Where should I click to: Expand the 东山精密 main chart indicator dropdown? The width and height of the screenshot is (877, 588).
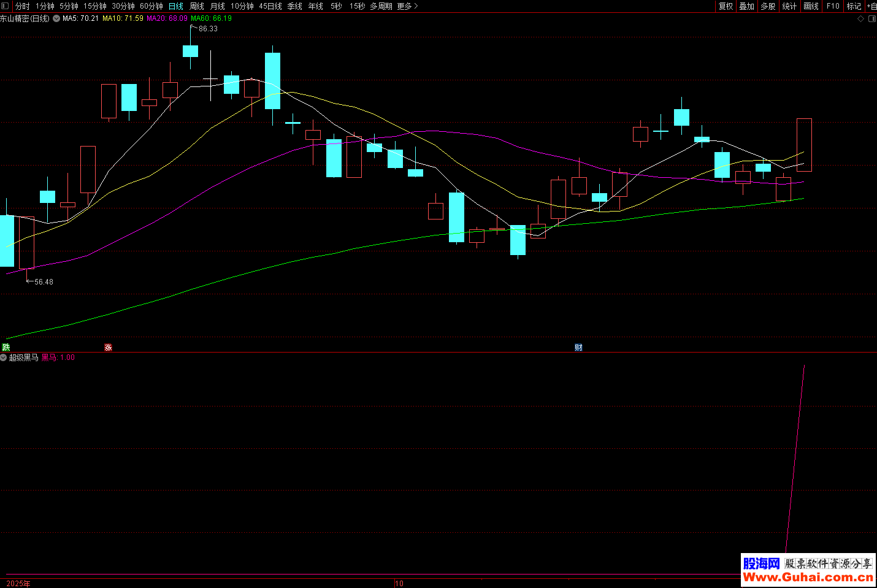point(56,18)
